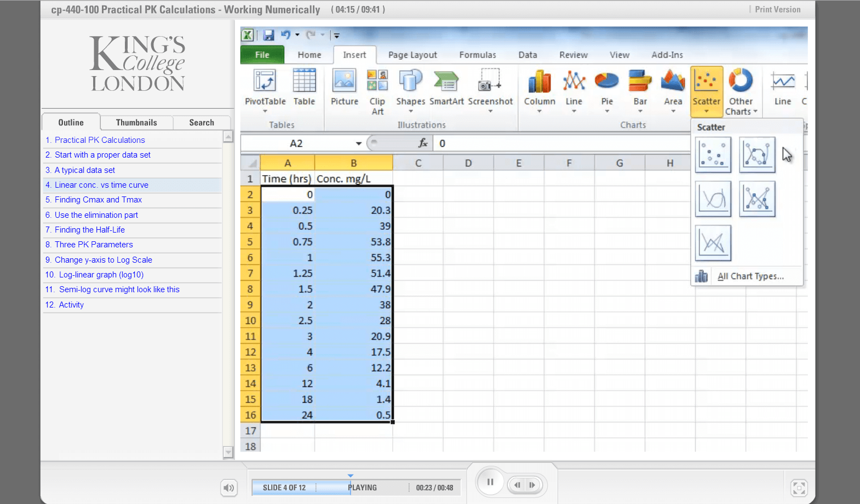
Task: Select scatter with straight lines only
Action: click(x=713, y=244)
